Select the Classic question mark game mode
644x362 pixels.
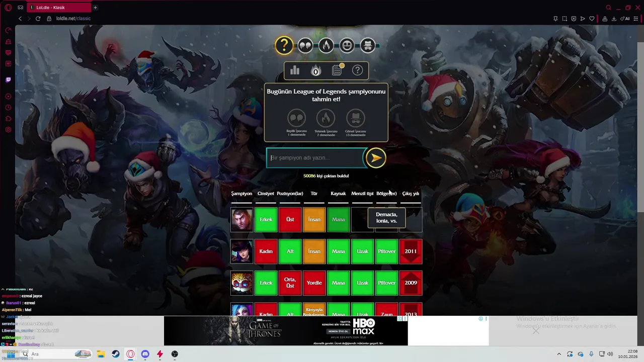point(284,46)
